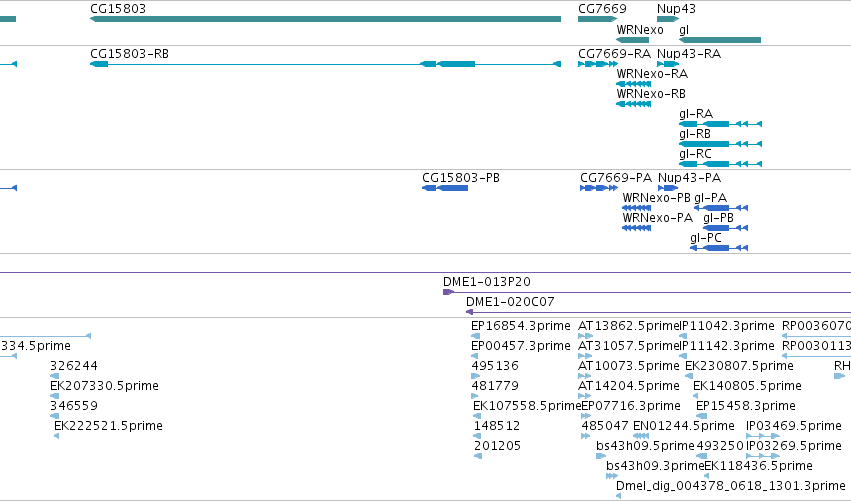Click the gl-RC transcript
This screenshot has width=851, height=501.
(x=720, y=164)
